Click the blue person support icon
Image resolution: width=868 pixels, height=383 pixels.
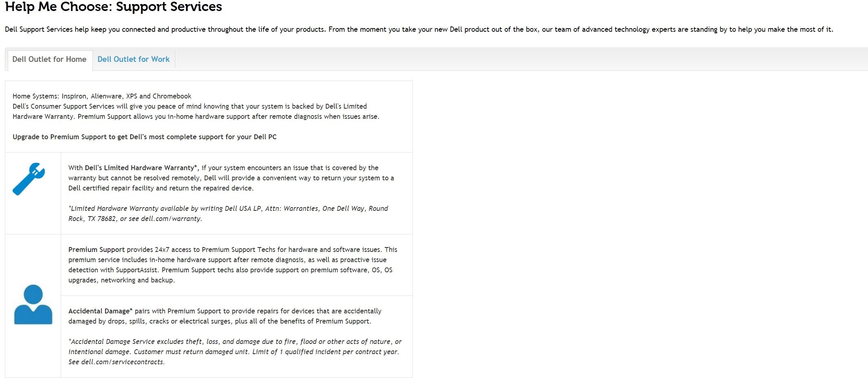(x=33, y=304)
